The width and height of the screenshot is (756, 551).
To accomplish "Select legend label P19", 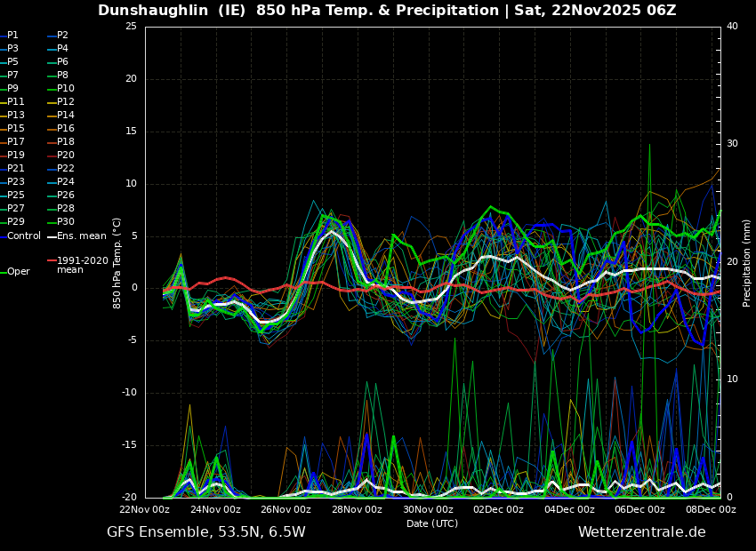I will (x=15, y=156).
